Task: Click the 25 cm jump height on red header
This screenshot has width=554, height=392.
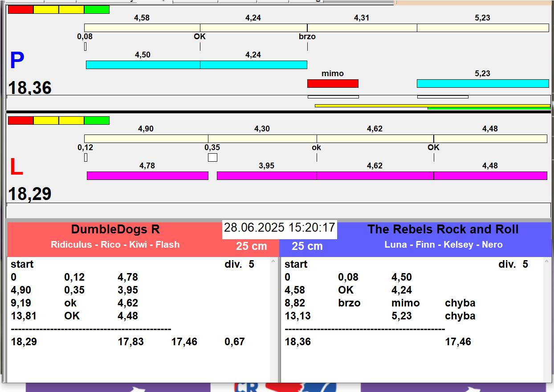Action: coord(252,246)
